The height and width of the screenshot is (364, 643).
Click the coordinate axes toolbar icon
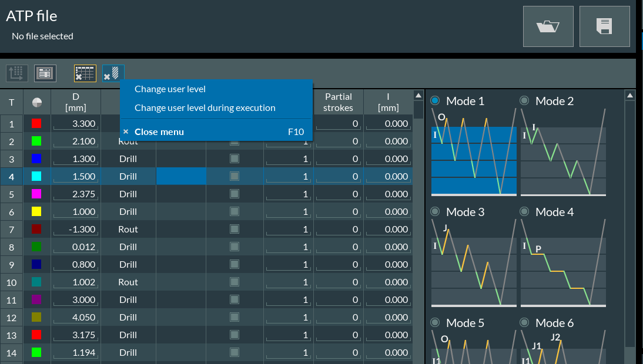(17, 73)
